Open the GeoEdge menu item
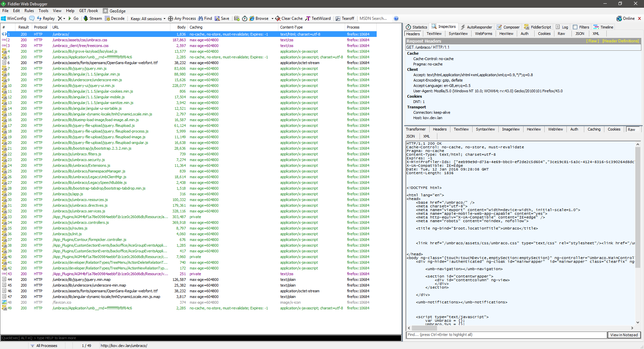 114,11
